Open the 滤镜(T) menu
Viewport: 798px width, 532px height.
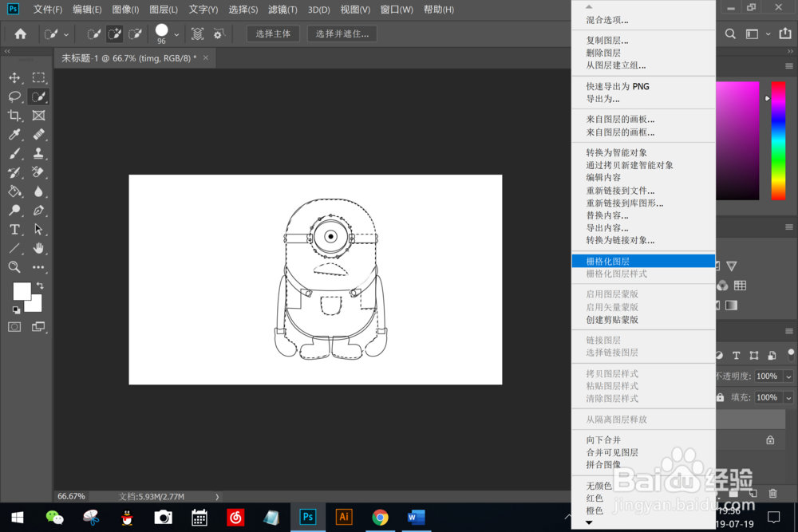[282, 10]
